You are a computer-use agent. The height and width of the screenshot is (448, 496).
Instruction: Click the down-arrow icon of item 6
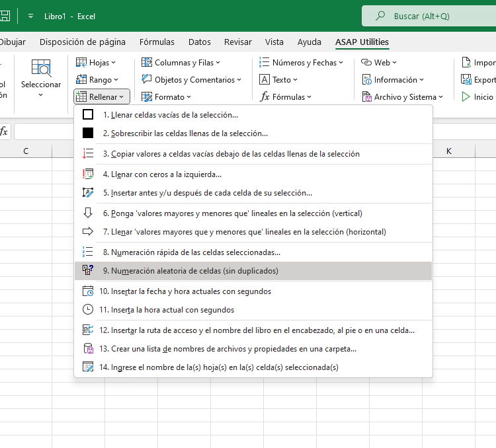pos(88,213)
